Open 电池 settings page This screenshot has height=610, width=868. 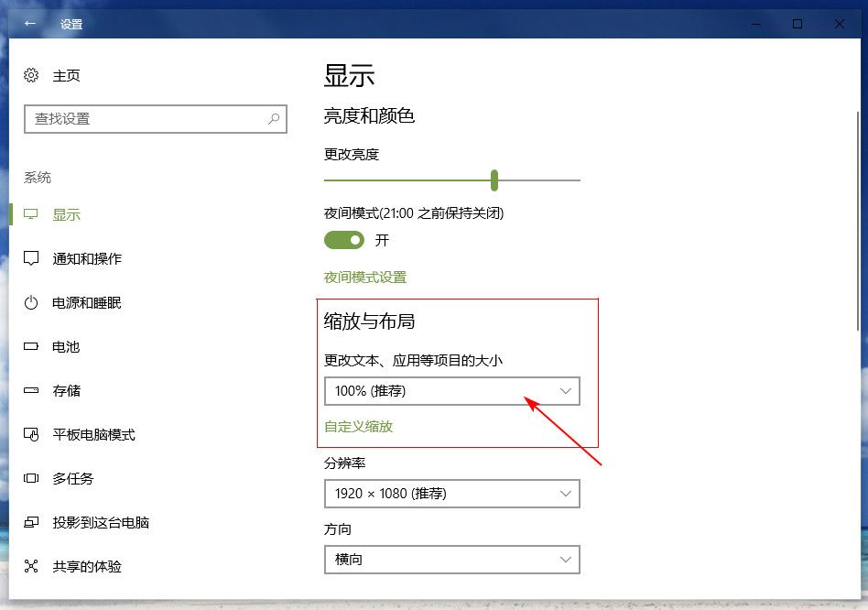coord(66,346)
